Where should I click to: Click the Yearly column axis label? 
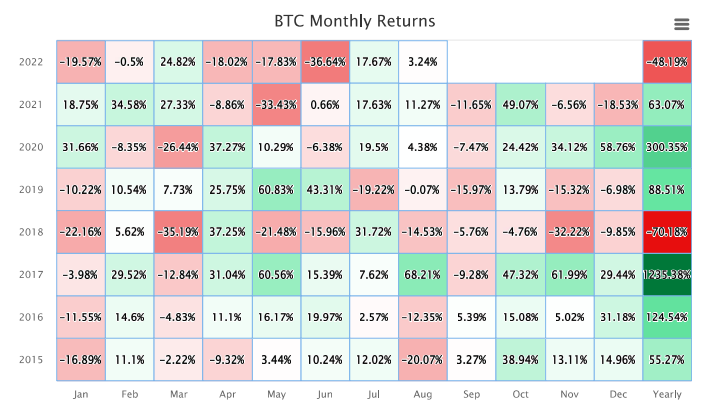point(667,394)
